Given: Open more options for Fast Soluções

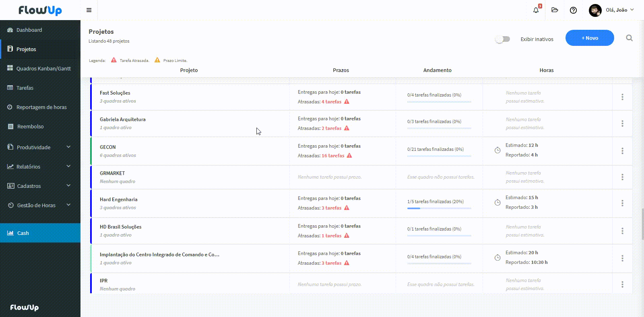Looking at the screenshot, I should pos(622,97).
